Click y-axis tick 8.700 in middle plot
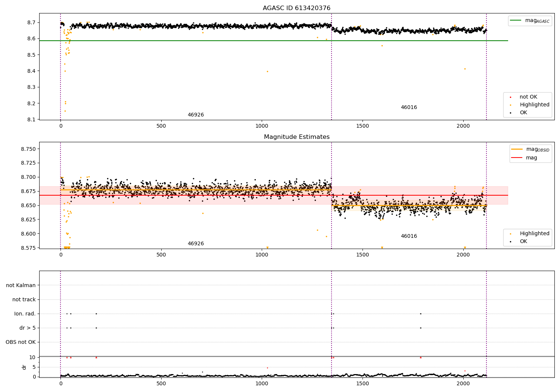 28,177
